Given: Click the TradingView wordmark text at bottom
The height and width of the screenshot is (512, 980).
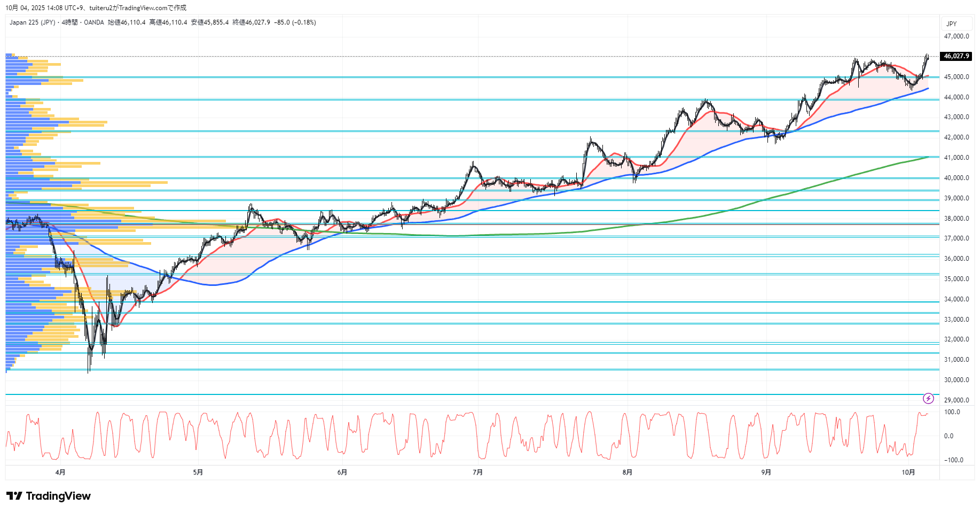Looking at the screenshot, I should click(58, 496).
